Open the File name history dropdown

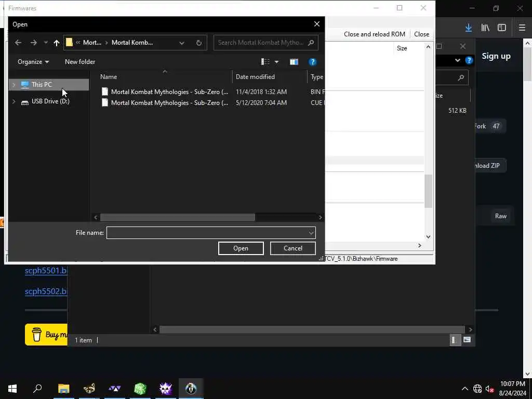click(311, 233)
